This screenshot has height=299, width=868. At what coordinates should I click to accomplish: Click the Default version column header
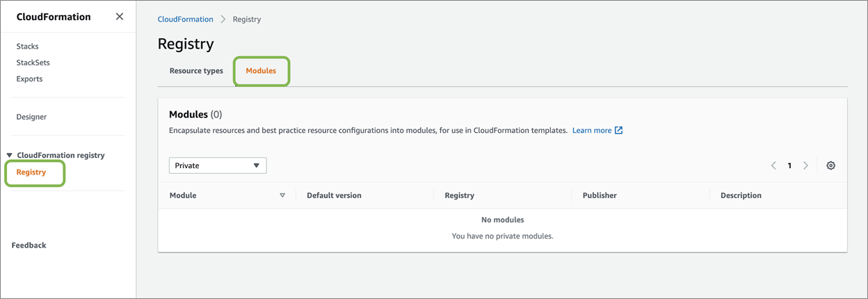[334, 195]
